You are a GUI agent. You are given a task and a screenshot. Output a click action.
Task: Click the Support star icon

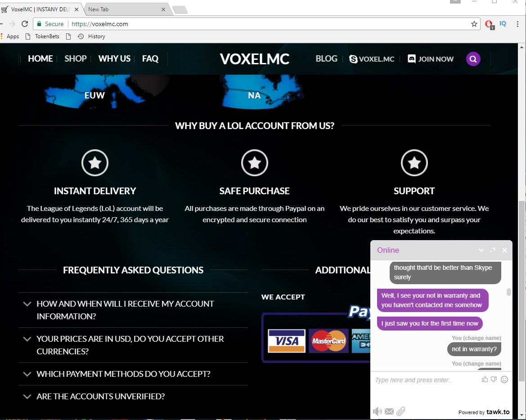[x=414, y=163]
